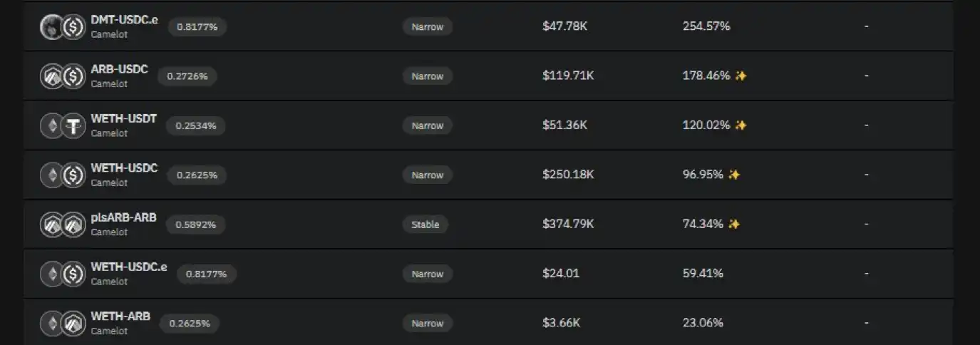Click the Narrow badge on DMT-USDC.e row
This screenshot has width=980, height=345.
(x=428, y=27)
